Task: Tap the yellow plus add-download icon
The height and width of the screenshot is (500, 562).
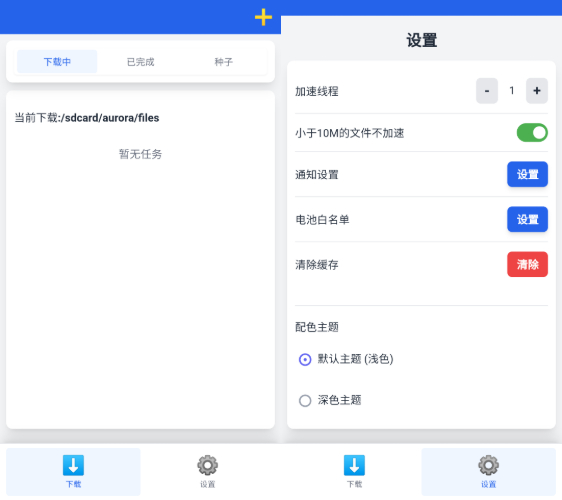Action: [263, 17]
